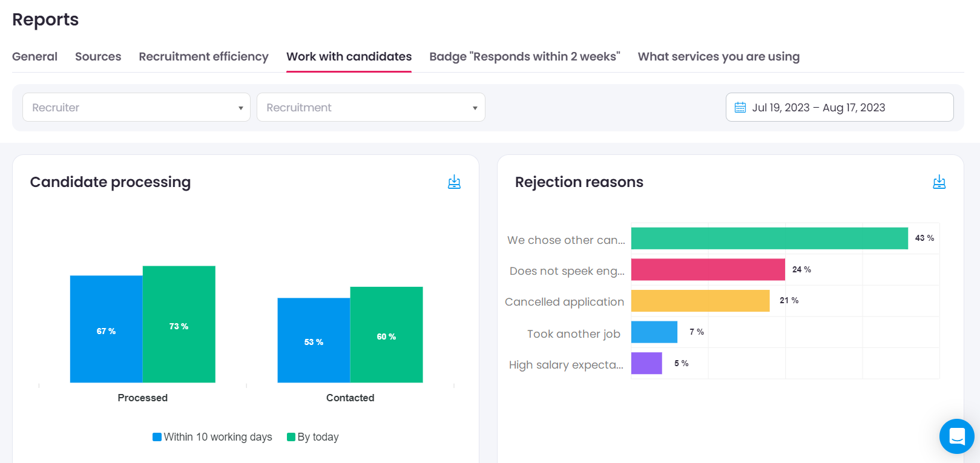Switch to the General tab
This screenshot has height=463, width=980.
click(x=35, y=57)
